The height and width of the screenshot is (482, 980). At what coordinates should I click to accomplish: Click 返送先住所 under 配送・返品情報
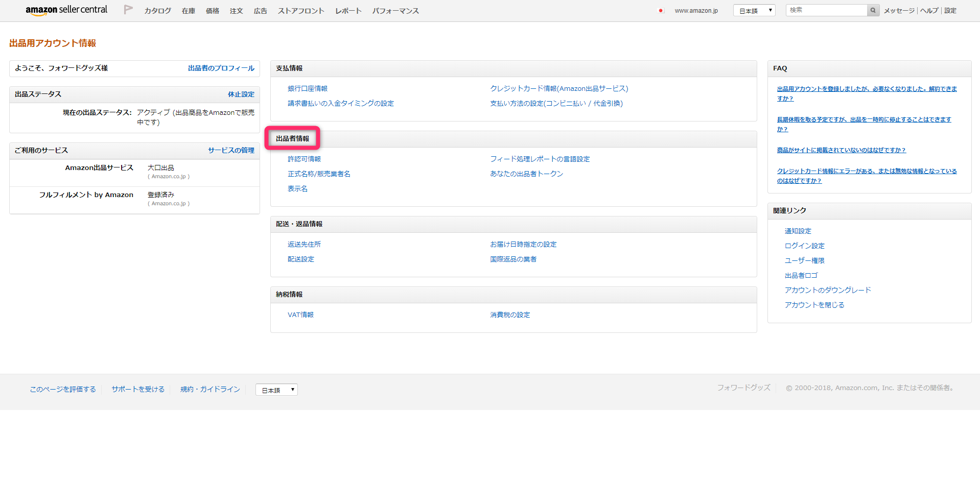point(304,244)
